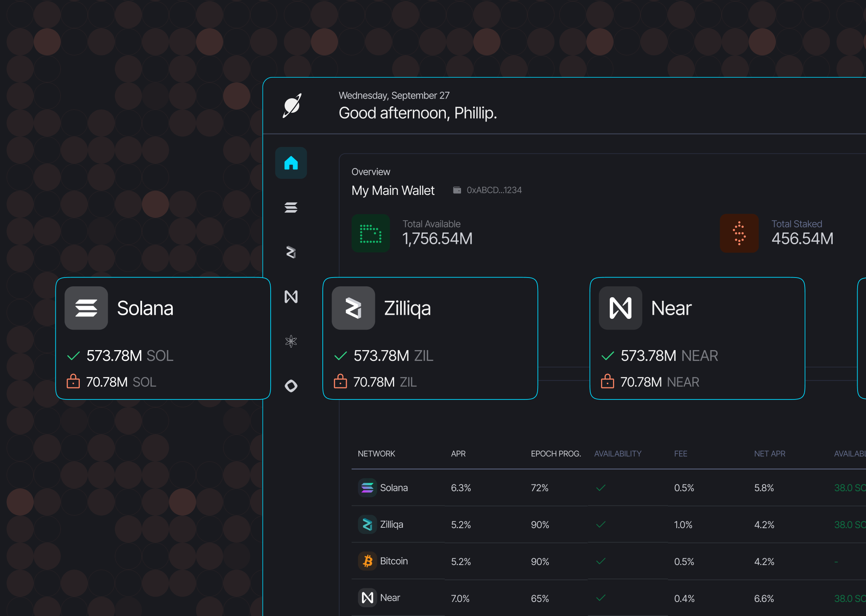Sort by the NET APR column header

(769, 454)
